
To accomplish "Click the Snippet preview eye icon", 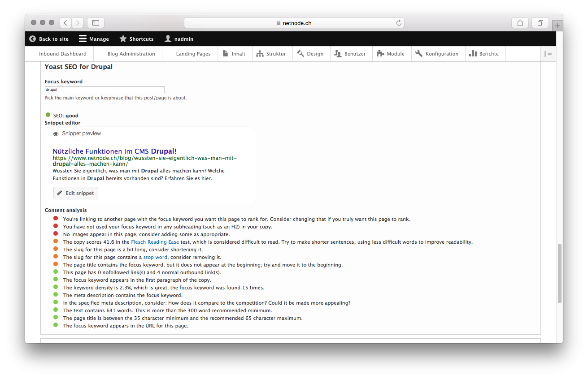I will tap(56, 134).
